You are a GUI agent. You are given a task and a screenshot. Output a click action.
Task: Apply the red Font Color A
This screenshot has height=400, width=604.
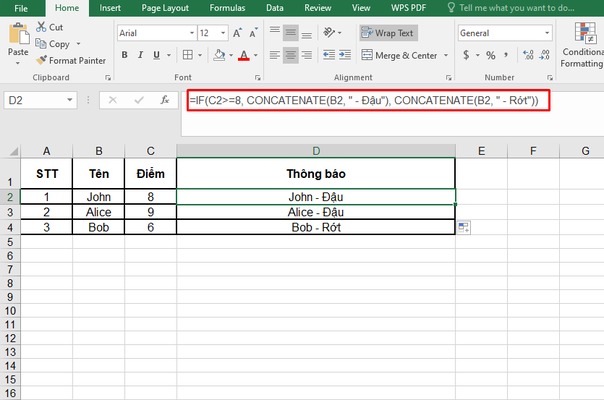coord(243,55)
